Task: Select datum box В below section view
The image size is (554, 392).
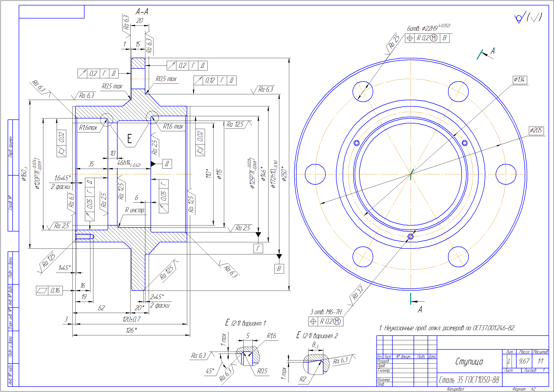Action: coord(279,269)
